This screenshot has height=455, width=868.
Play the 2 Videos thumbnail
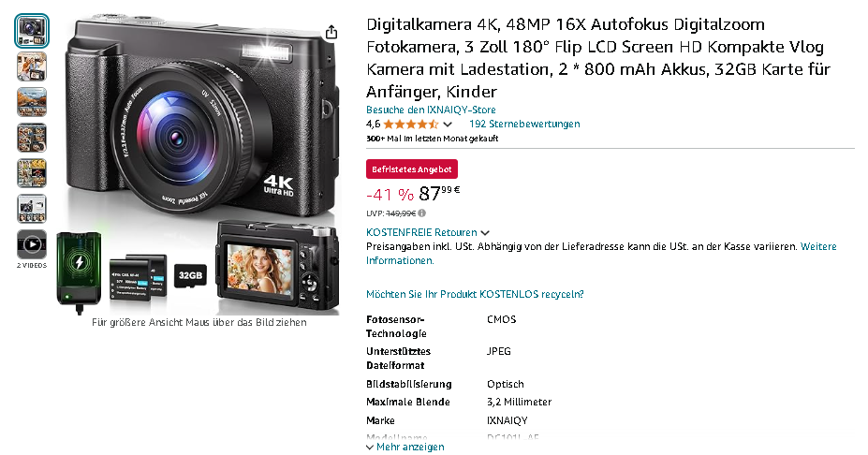click(x=32, y=244)
